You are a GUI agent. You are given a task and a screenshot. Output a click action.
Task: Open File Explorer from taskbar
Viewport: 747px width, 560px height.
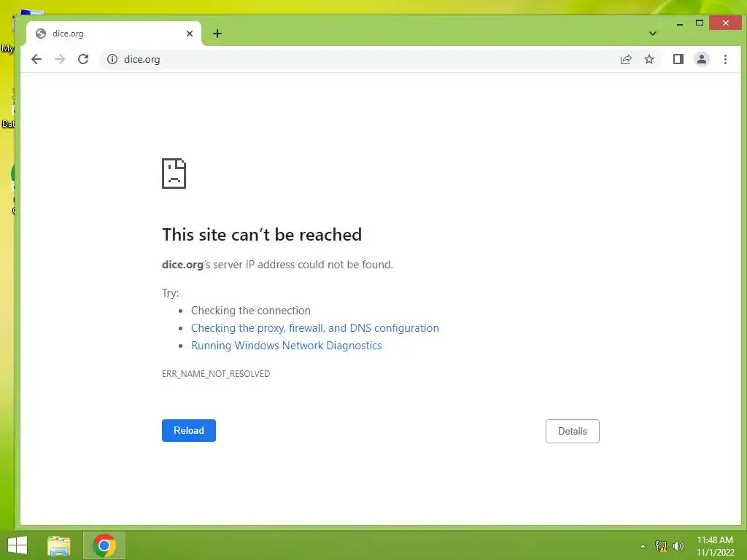point(59,545)
